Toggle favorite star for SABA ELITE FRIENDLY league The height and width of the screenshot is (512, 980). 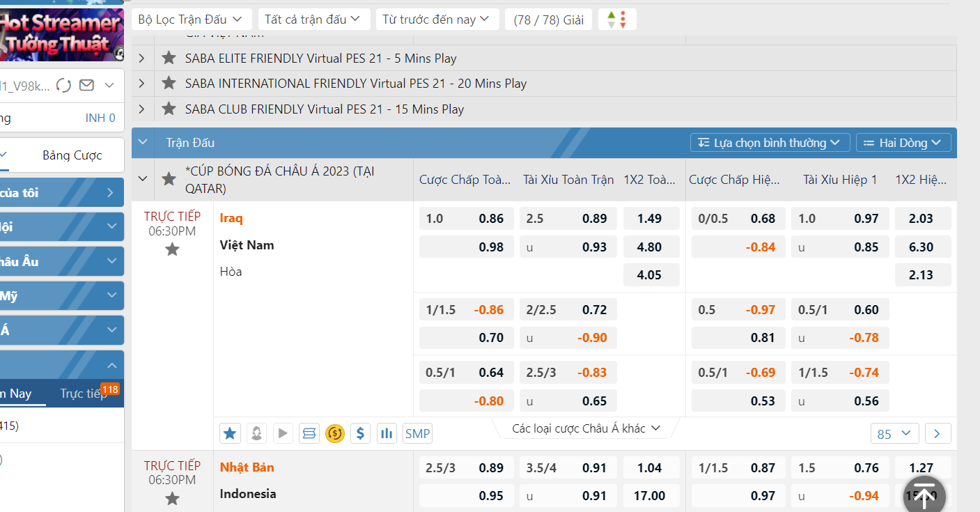[169, 58]
